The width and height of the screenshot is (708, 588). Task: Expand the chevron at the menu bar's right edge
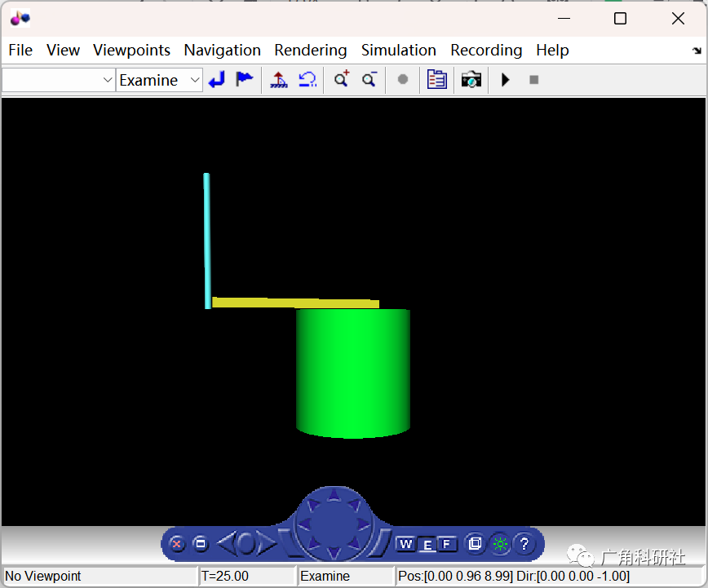[697, 51]
